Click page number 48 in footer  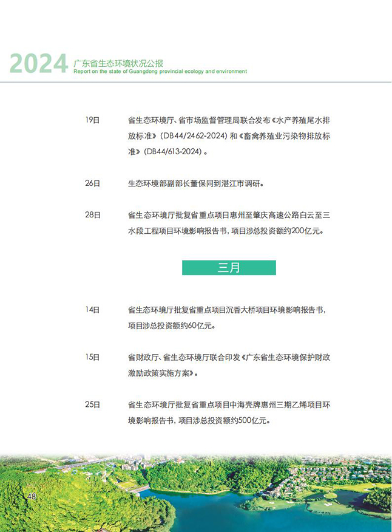[32, 497]
